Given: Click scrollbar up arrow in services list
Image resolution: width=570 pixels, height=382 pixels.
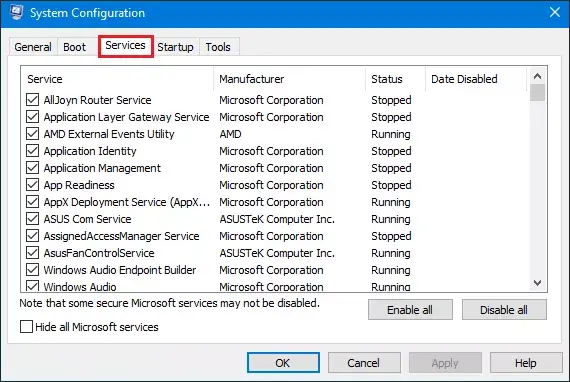Looking at the screenshot, I should tap(537, 76).
